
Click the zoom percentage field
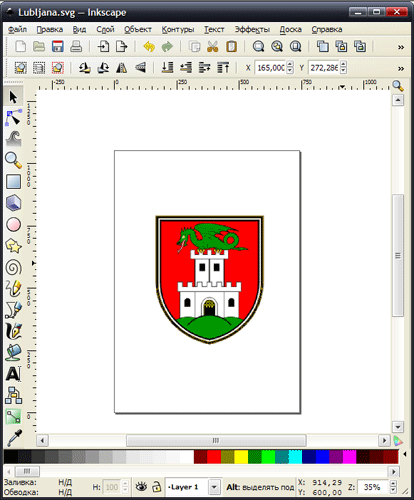pos(373,487)
